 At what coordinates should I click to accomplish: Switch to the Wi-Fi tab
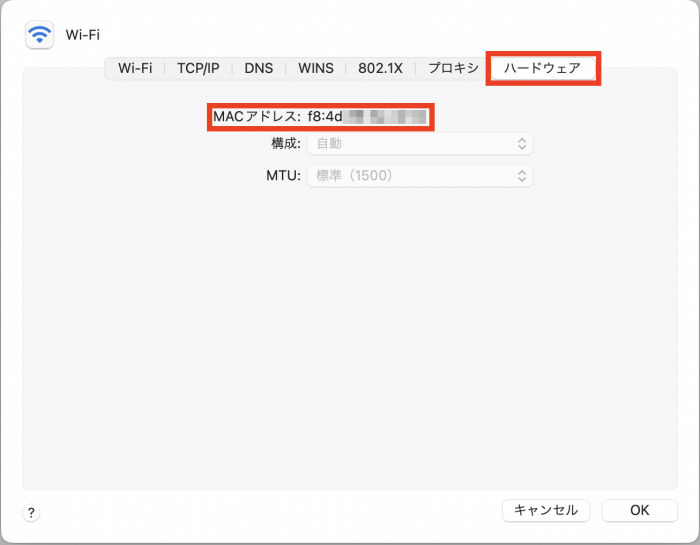(135, 68)
